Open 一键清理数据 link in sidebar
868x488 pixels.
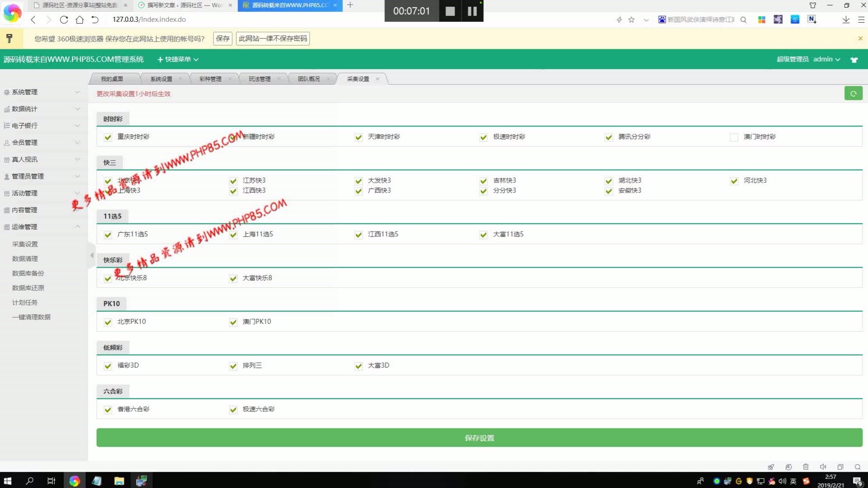coord(31,317)
